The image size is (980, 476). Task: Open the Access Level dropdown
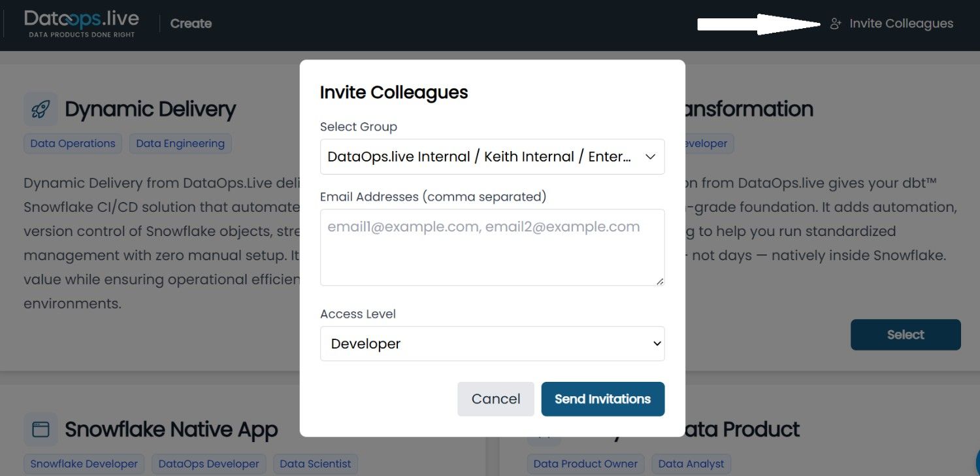click(x=491, y=344)
